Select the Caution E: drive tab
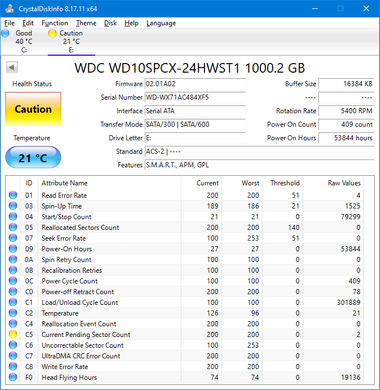This screenshot has width=380, height=390. (x=71, y=41)
